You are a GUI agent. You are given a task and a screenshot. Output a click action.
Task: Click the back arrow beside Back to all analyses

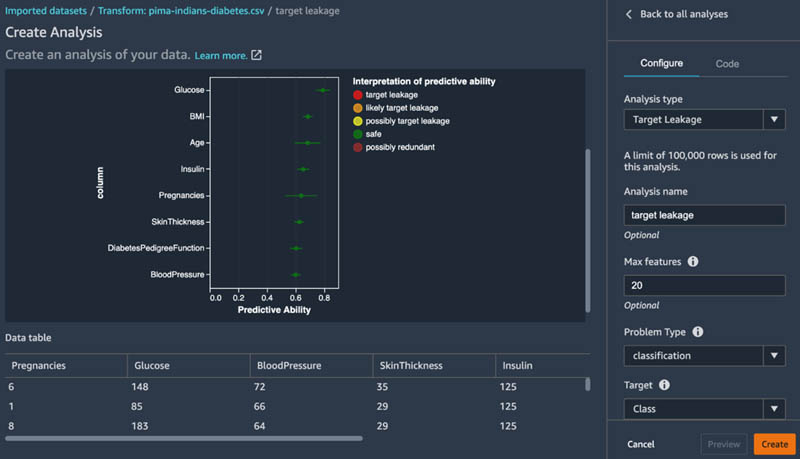click(x=629, y=14)
